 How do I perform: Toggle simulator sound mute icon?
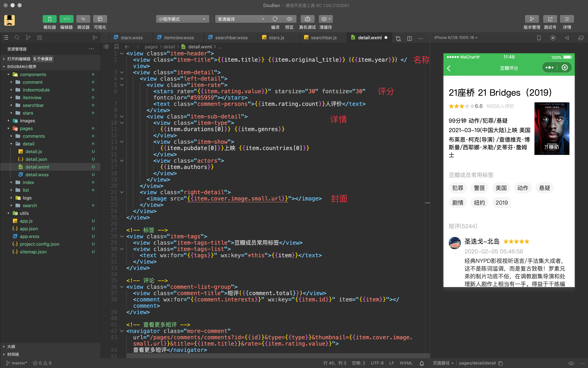coord(567,38)
